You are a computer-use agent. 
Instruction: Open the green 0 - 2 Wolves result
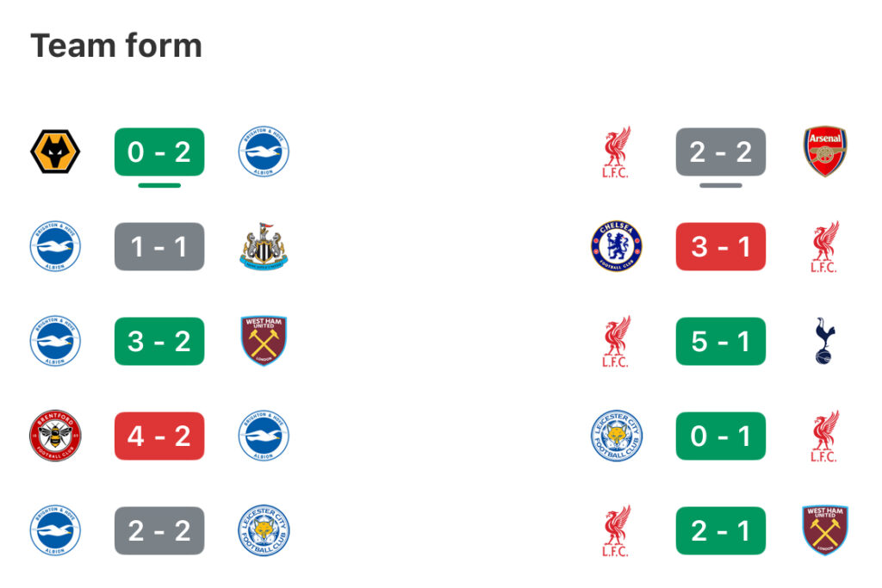159,152
